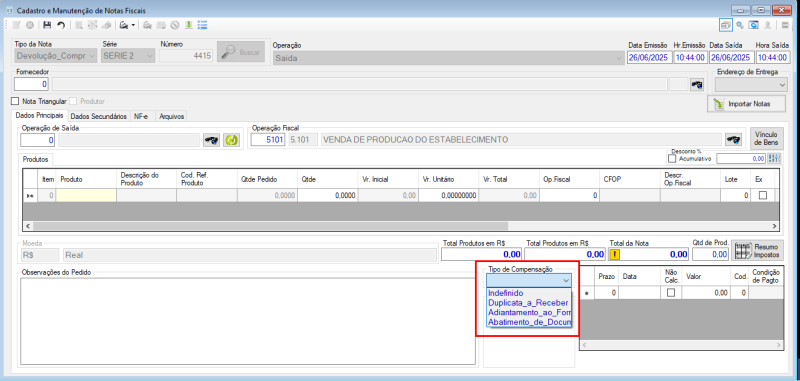
Task: Open the Tipo da Nota dropdown
Action: tap(91, 56)
